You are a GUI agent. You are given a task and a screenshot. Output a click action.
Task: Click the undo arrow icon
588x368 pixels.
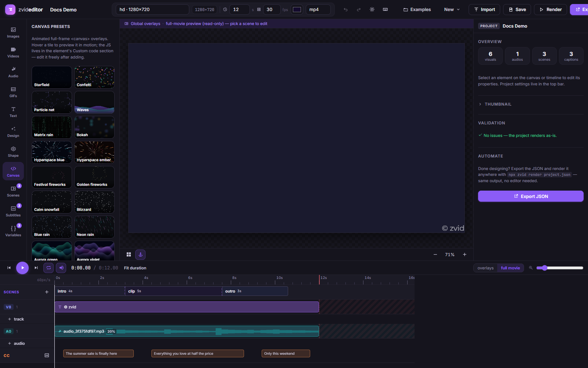coord(345,10)
